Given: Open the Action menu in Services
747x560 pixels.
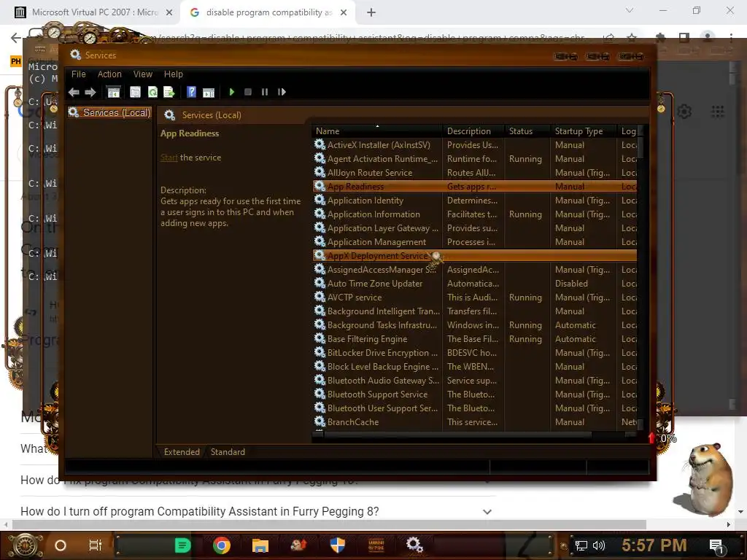Looking at the screenshot, I should click(x=109, y=74).
